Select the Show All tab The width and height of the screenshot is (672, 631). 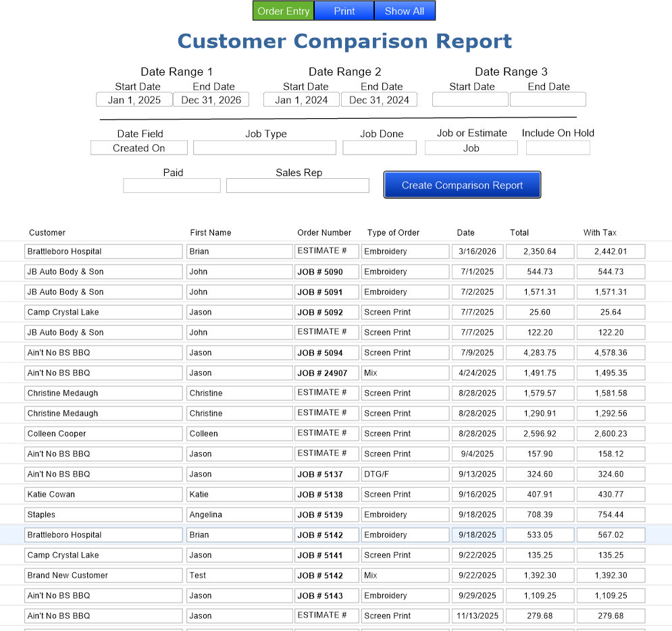pos(404,11)
